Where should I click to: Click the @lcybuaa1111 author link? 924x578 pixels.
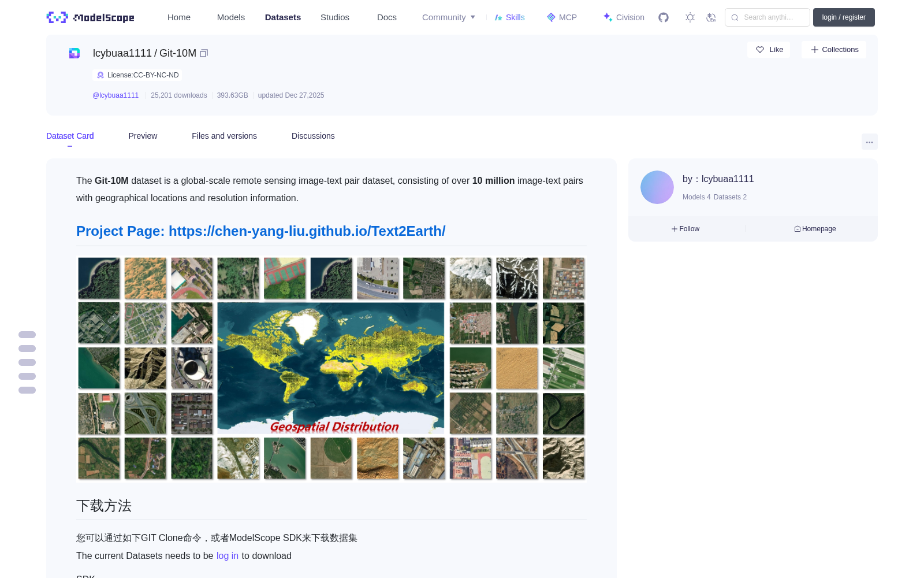115,95
